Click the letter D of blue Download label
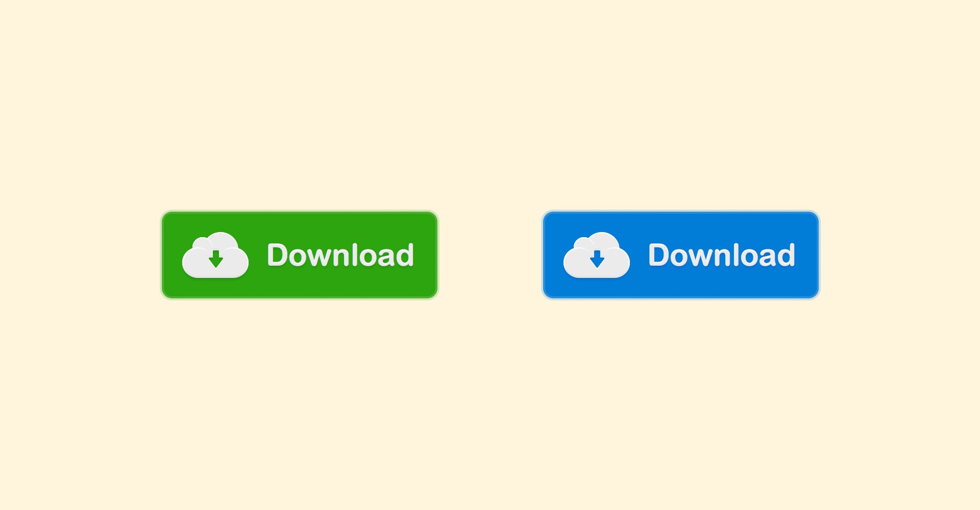This screenshot has height=510, width=980. pyautogui.click(x=659, y=255)
